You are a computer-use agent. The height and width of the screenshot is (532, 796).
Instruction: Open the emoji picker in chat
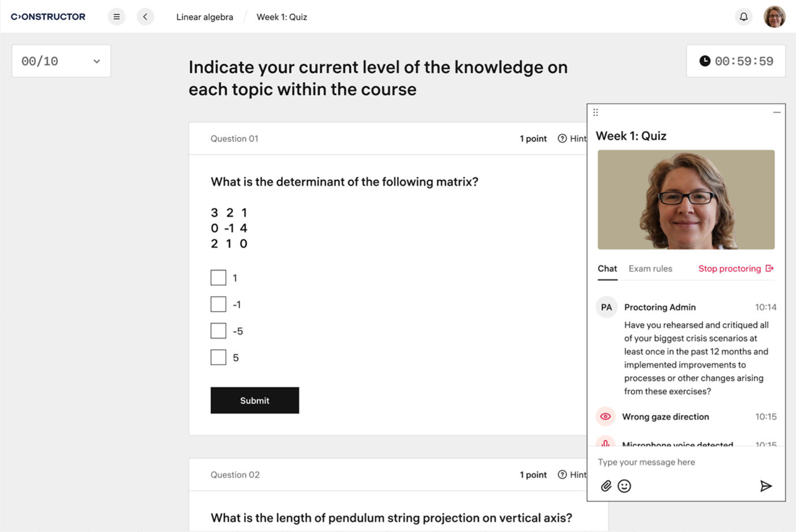click(624, 486)
